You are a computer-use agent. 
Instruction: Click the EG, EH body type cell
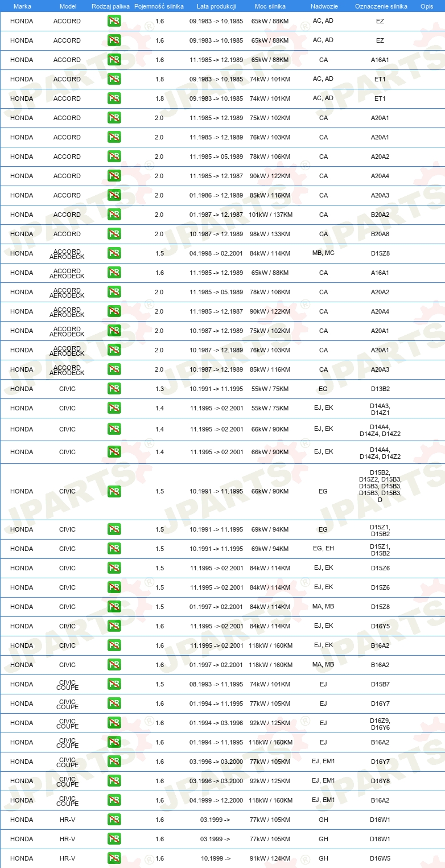tap(323, 549)
